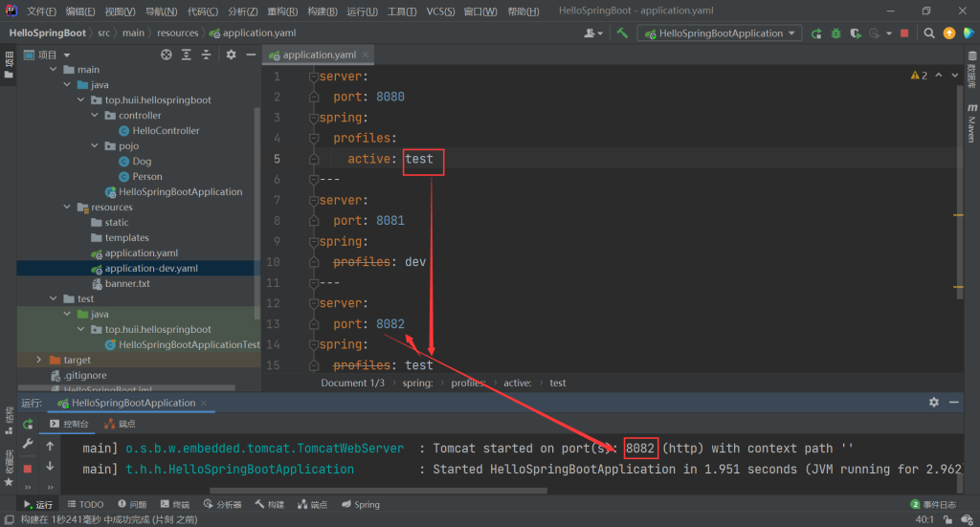Close the application.yaml editor tab
The image size is (980, 527).
366,55
